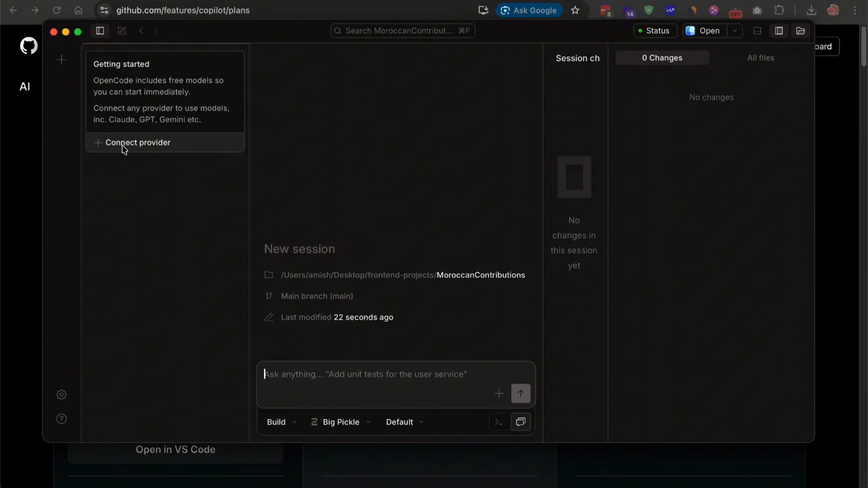Click Last modified 22 seconds ago text
This screenshot has width=868, height=488.
pos(337,317)
